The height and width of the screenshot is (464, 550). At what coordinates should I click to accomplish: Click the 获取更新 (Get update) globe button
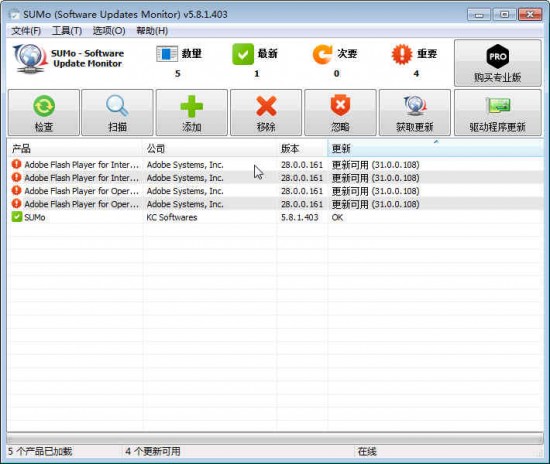[415, 112]
